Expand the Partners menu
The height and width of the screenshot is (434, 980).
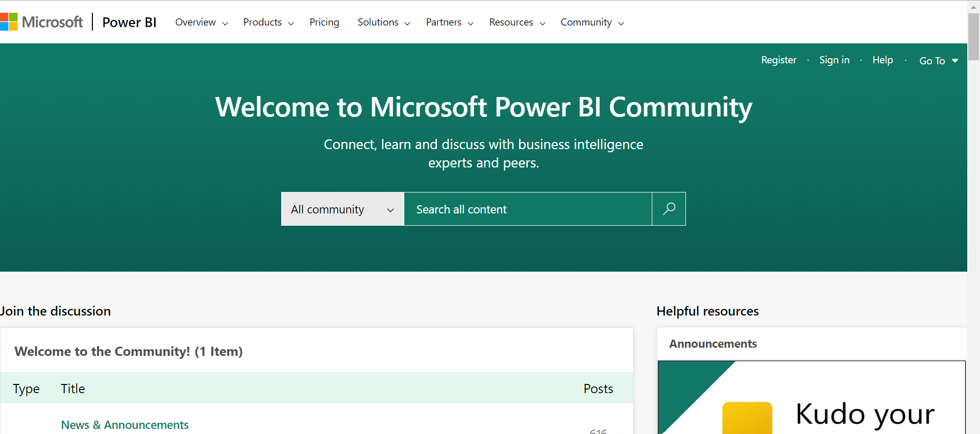(x=449, y=22)
